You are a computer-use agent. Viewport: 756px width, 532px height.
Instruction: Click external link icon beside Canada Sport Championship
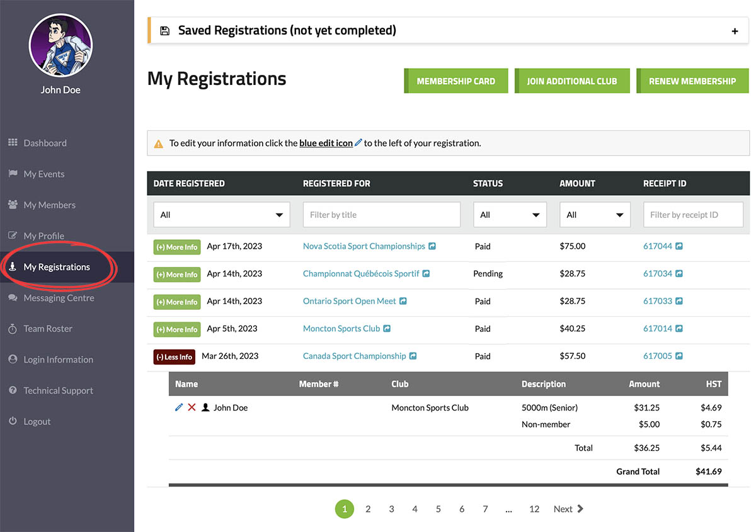pos(413,356)
